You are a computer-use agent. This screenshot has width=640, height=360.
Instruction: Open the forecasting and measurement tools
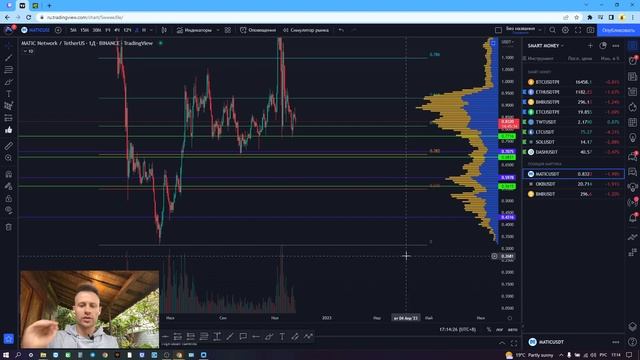(x=9, y=118)
